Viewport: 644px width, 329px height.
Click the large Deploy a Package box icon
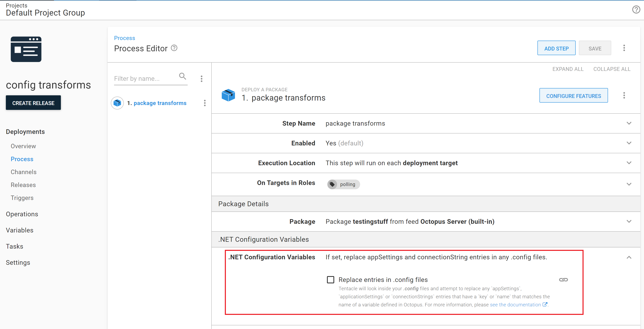(x=228, y=95)
